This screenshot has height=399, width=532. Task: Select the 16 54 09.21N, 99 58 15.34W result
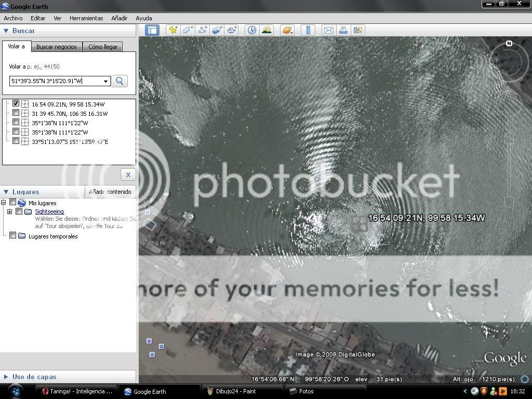[68, 104]
